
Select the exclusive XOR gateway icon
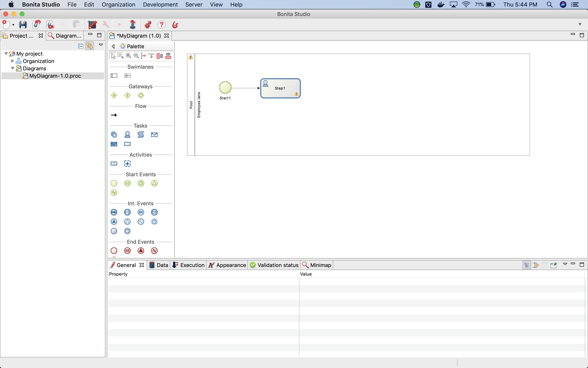coord(127,95)
